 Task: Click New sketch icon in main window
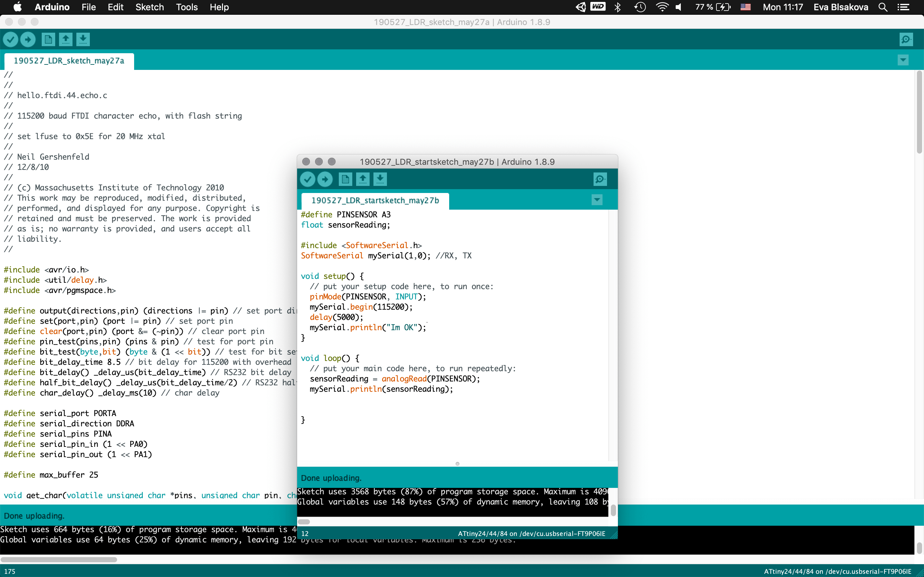coord(48,39)
